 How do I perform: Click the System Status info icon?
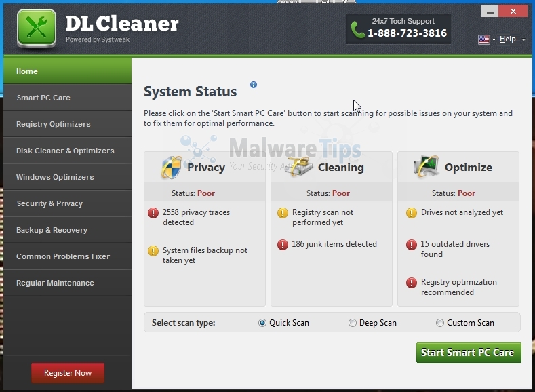254,85
